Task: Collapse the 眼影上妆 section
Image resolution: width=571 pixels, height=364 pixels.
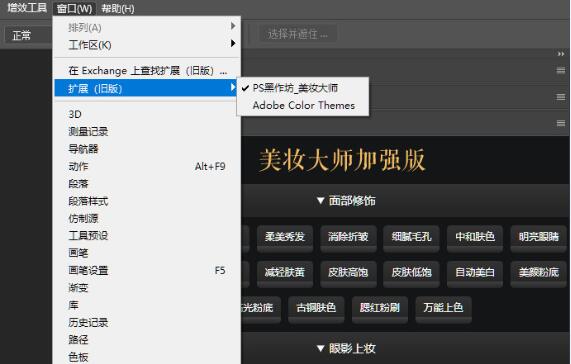Action: [x=346, y=348]
